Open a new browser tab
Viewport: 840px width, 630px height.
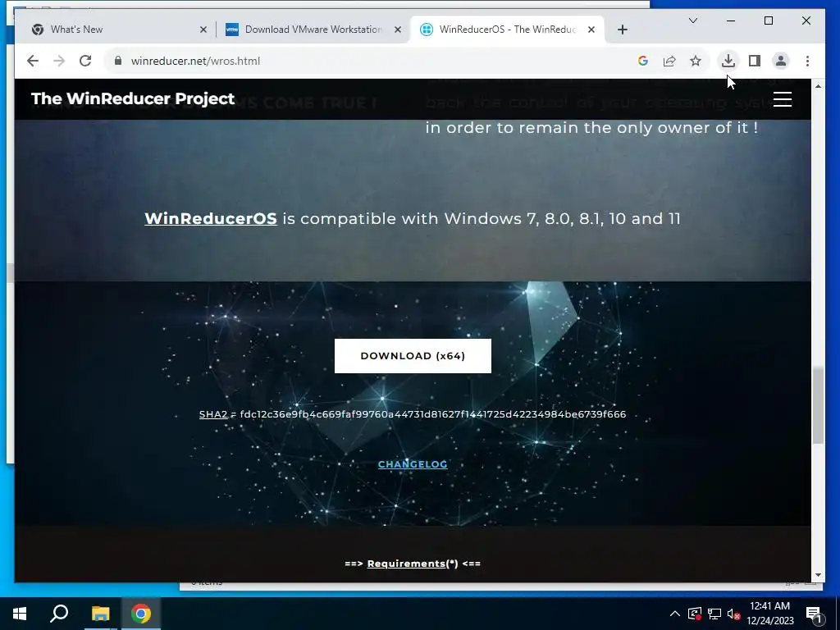622,30
